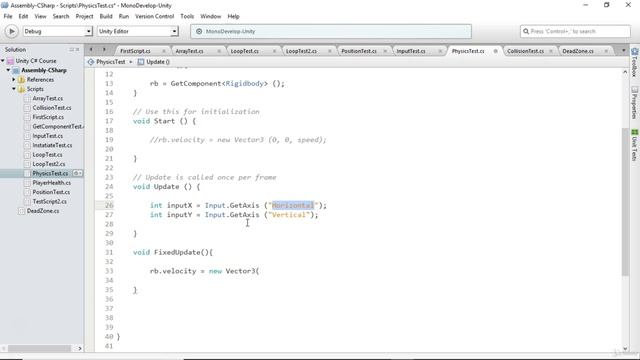Select PositionTest.cs in solution tree
The width and height of the screenshot is (640, 360).
tap(51, 192)
